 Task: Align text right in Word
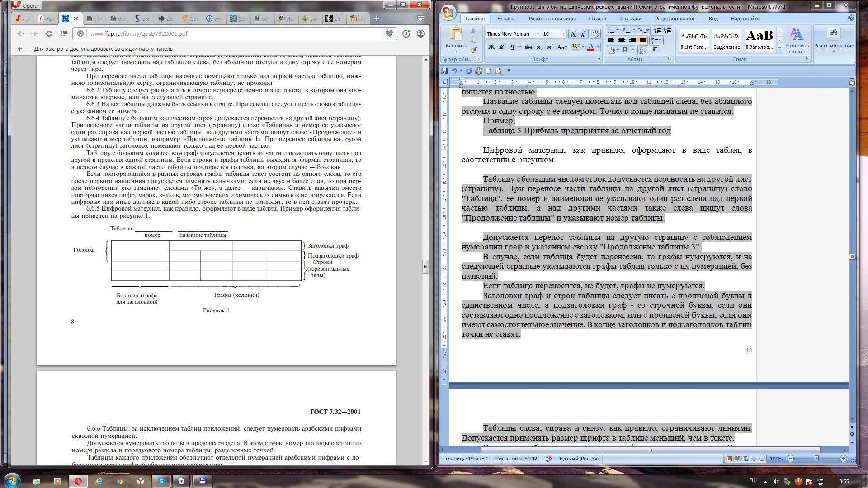tap(632, 40)
